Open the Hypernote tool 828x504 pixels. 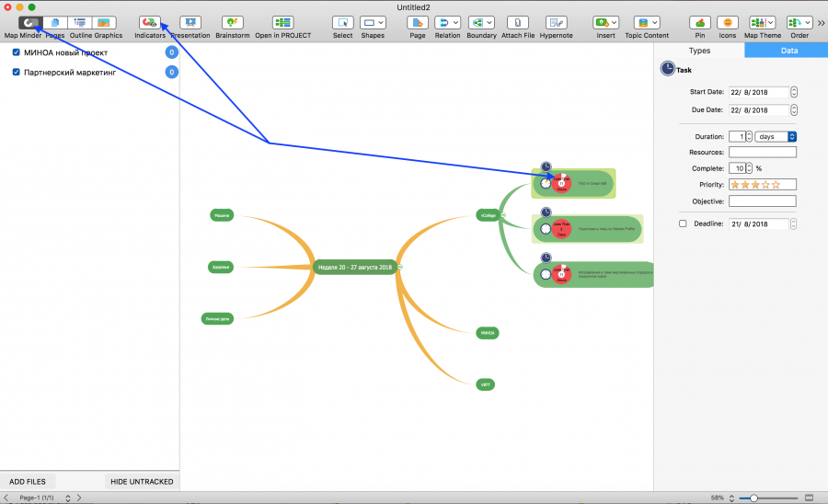tap(556, 22)
